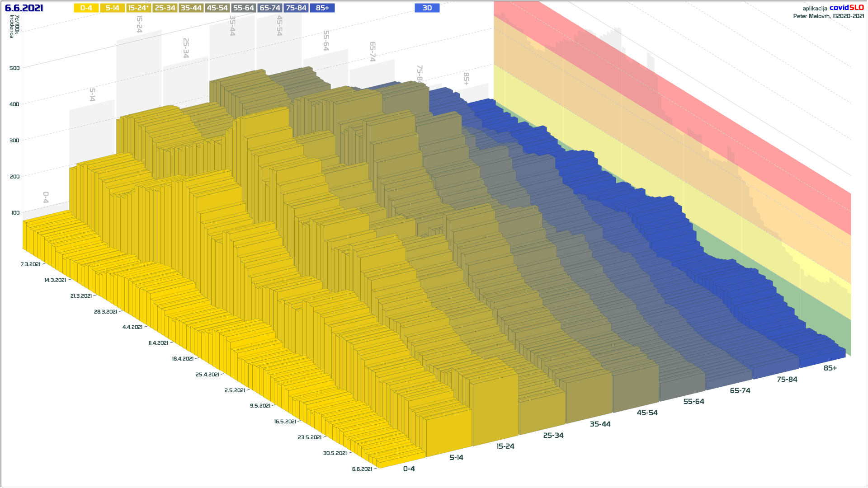
Task: Toggle the 45-54 age group button
Action: [217, 8]
